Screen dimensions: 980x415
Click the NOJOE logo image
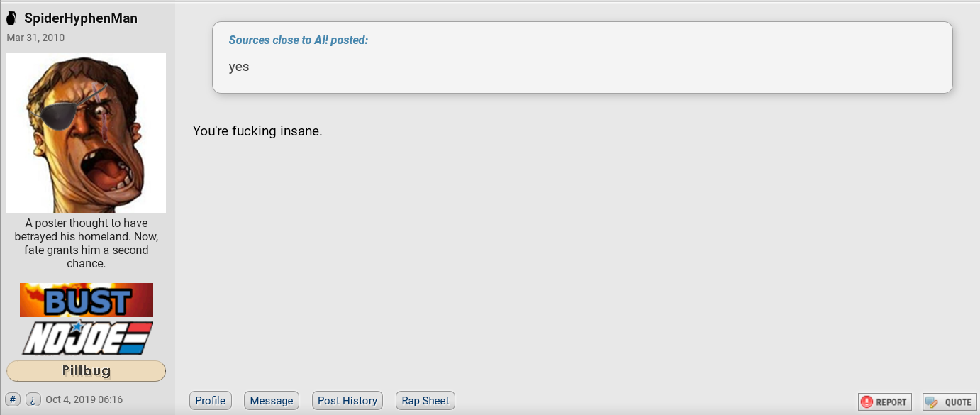[x=87, y=338]
